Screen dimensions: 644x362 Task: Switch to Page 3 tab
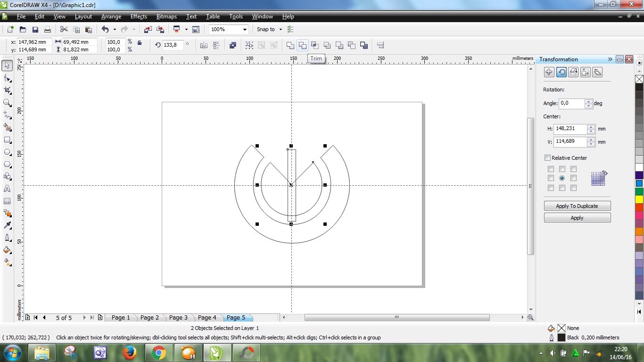click(x=178, y=318)
